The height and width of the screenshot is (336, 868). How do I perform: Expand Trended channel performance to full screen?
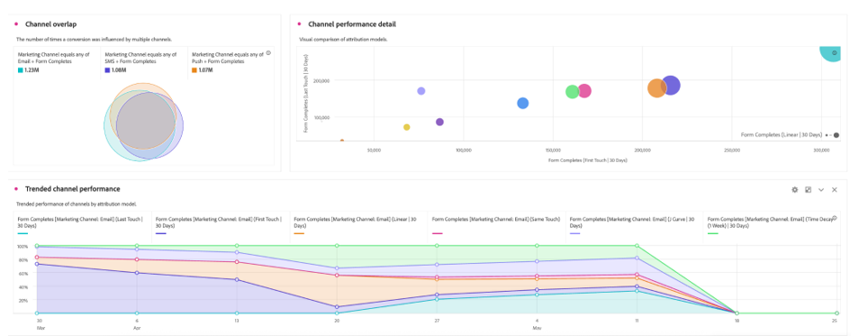click(808, 190)
